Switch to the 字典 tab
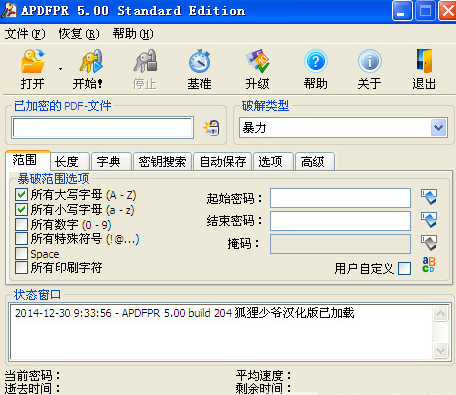 click(x=111, y=162)
